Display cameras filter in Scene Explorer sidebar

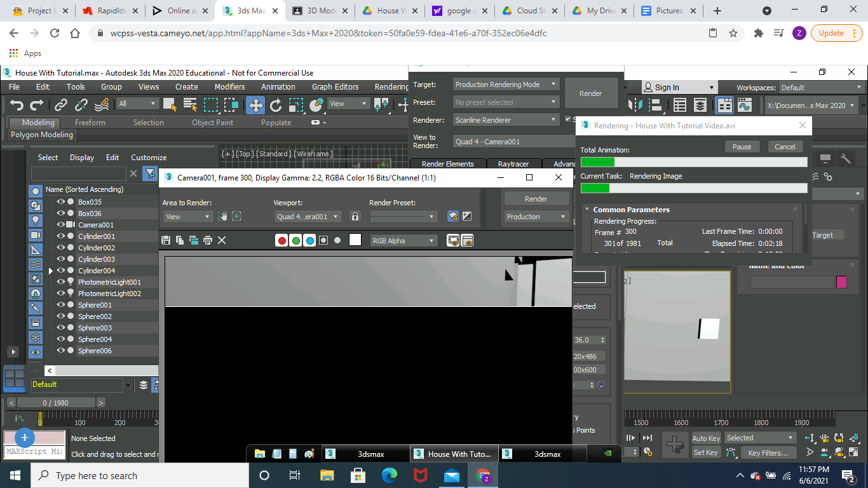pyautogui.click(x=36, y=235)
